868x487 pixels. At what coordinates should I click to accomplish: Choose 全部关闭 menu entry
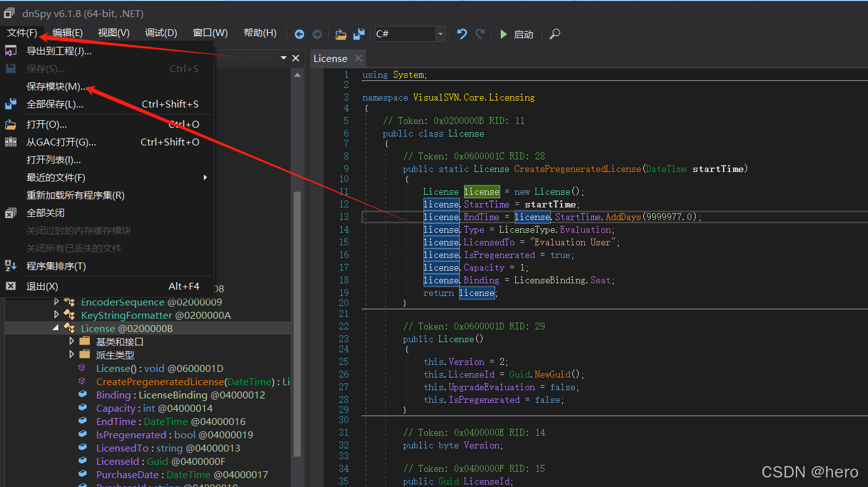108,213
